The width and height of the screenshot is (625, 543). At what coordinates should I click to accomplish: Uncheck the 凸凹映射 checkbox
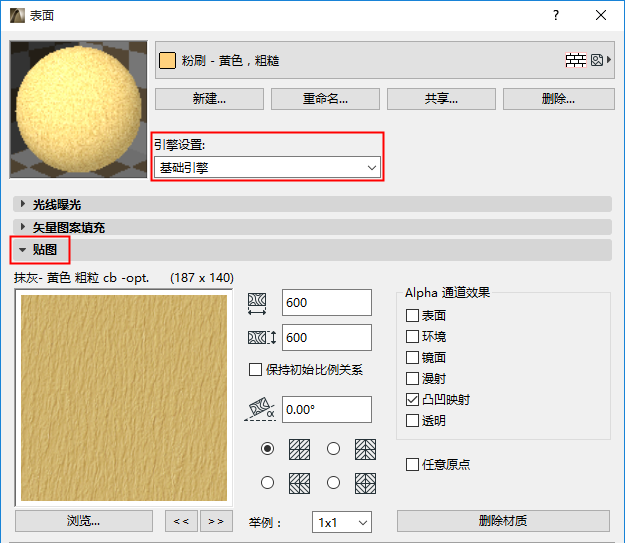coord(412,399)
